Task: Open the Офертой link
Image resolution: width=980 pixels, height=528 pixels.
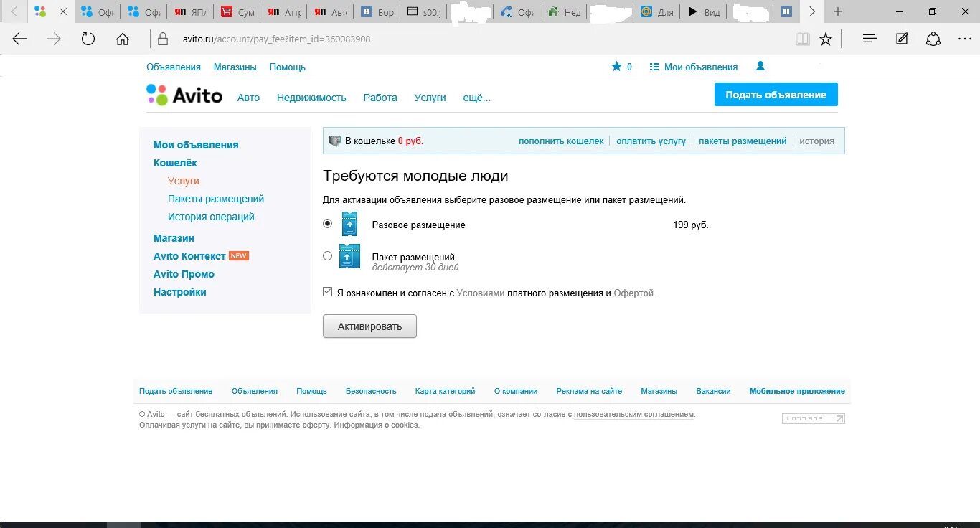Action: 633,293
